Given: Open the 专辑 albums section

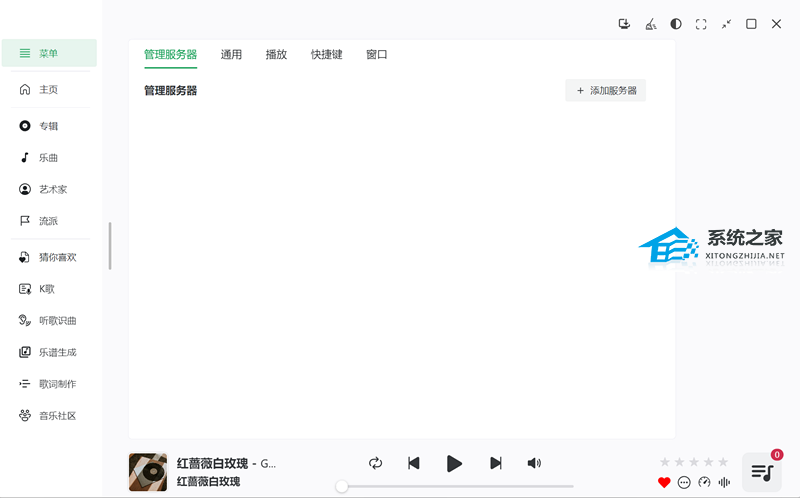Looking at the screenshot, I should click(x=49, y=126).
